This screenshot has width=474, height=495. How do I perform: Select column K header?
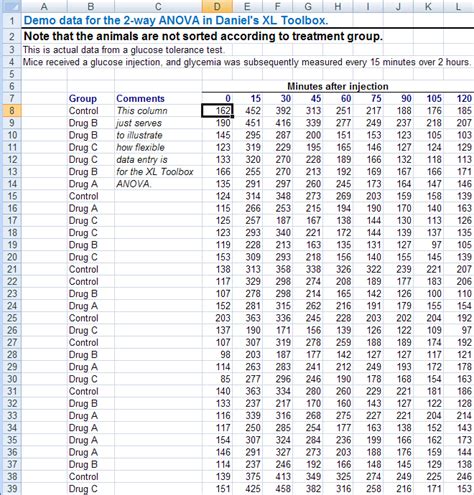pos(428,6)
